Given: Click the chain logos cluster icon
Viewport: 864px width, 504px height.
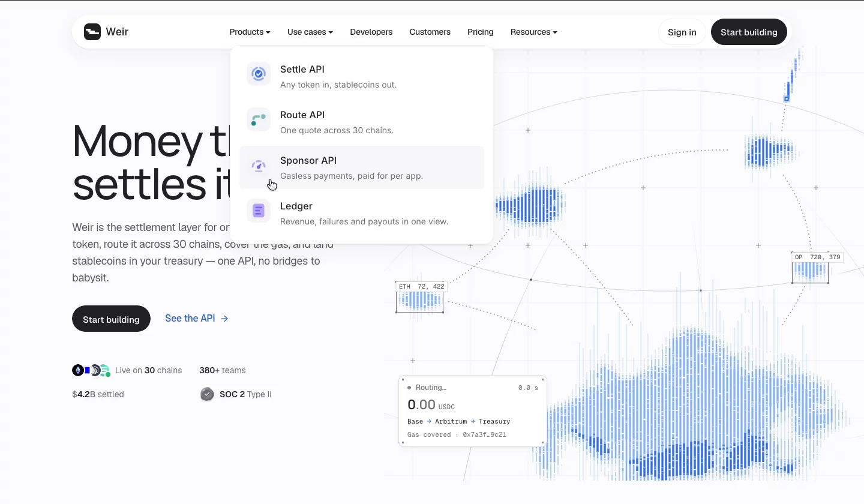Looking at the screenshot, I should [91, 370].
